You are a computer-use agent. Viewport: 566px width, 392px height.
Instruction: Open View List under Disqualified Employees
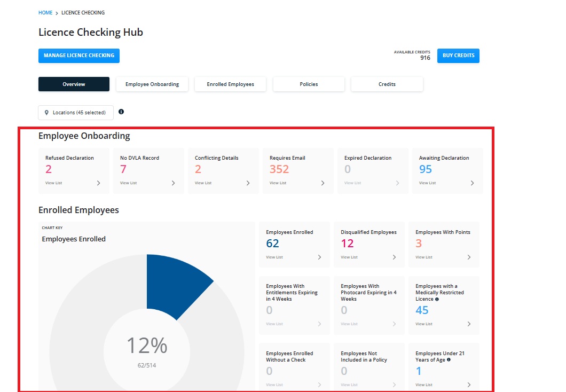349,257
